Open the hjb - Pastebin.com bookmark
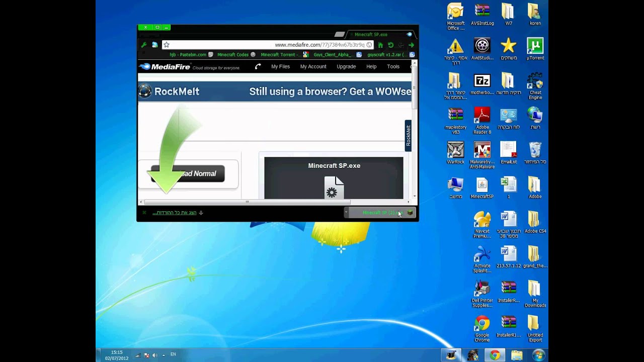Image resolution: width=644 pixels, height=362 pixels. (188, 55)
